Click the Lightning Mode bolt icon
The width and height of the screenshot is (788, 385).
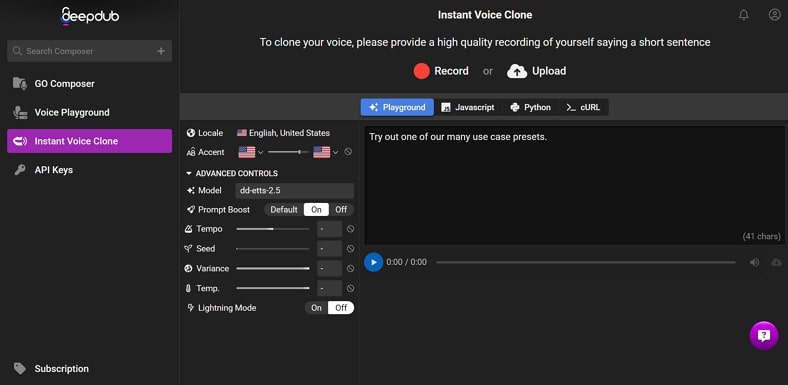(x=190, y=308)
